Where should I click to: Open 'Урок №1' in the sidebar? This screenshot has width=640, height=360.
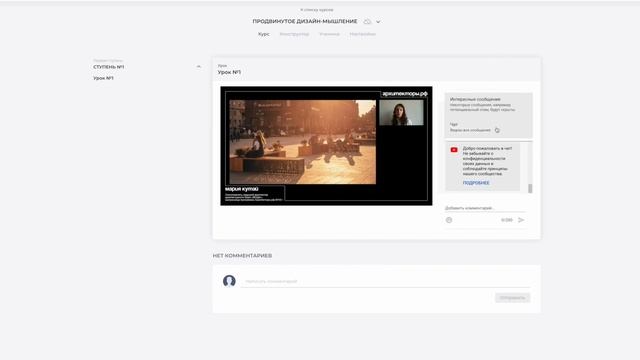pos(103,78)
